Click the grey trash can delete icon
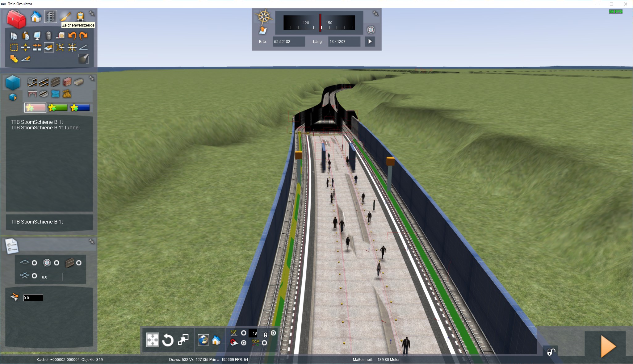The height and width of the screenshot is (364, 633). click(x=48, y=36)
